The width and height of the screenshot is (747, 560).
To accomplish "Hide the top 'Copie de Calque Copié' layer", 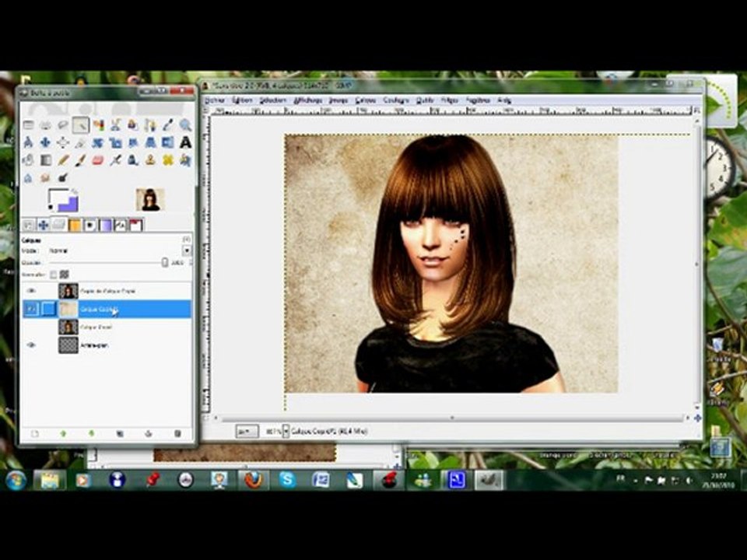I will [x=31, y=291].
